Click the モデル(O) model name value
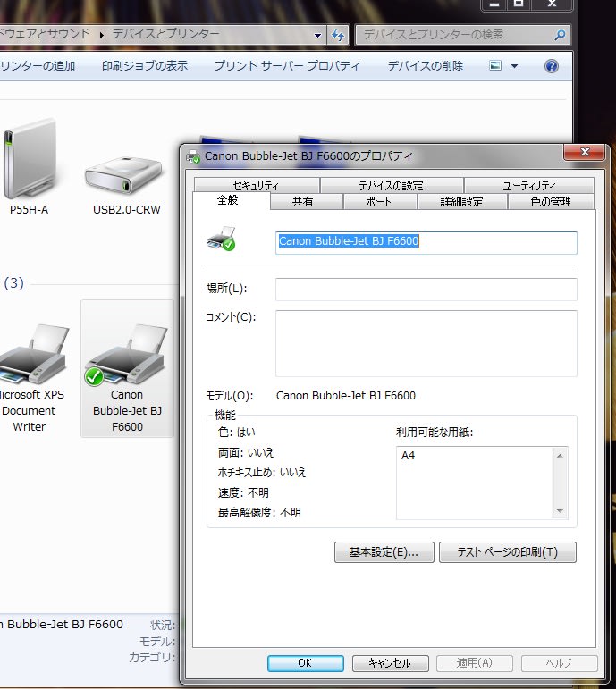The image size is (616, 689). [x=346, y=396]
